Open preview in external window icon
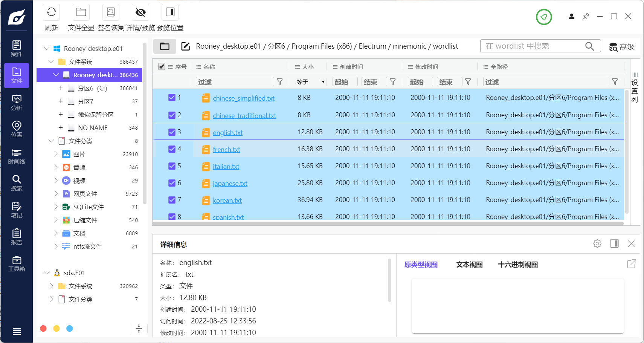The image size is (644, 343). tap(632, 264)
